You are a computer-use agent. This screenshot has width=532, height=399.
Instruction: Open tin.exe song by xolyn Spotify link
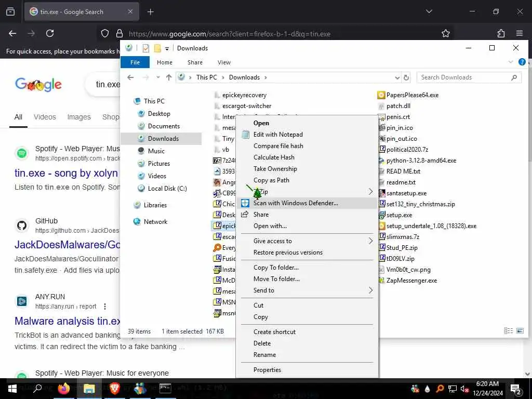click(66, 173)
